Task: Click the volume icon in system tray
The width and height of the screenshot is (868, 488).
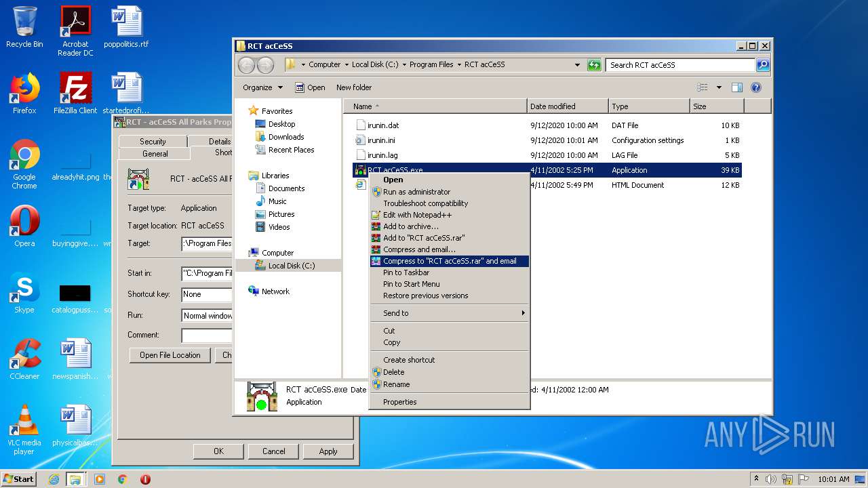Action: (x=771, y=479)
